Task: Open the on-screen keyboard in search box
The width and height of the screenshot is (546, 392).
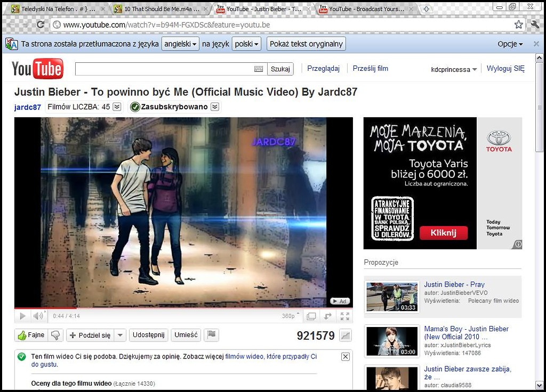Action: coord(259,69)
